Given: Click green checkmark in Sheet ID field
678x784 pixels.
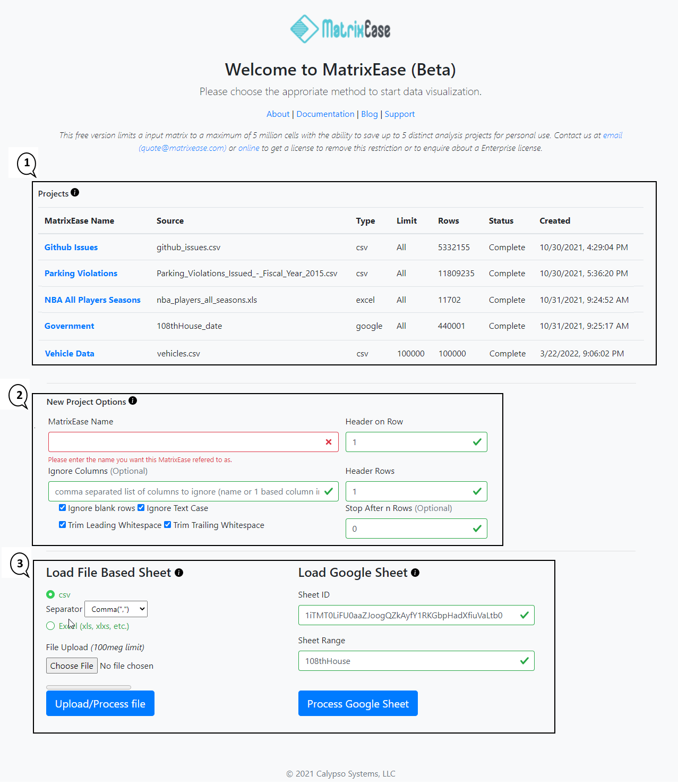Looking at the screenshot, I should [524, 615].
